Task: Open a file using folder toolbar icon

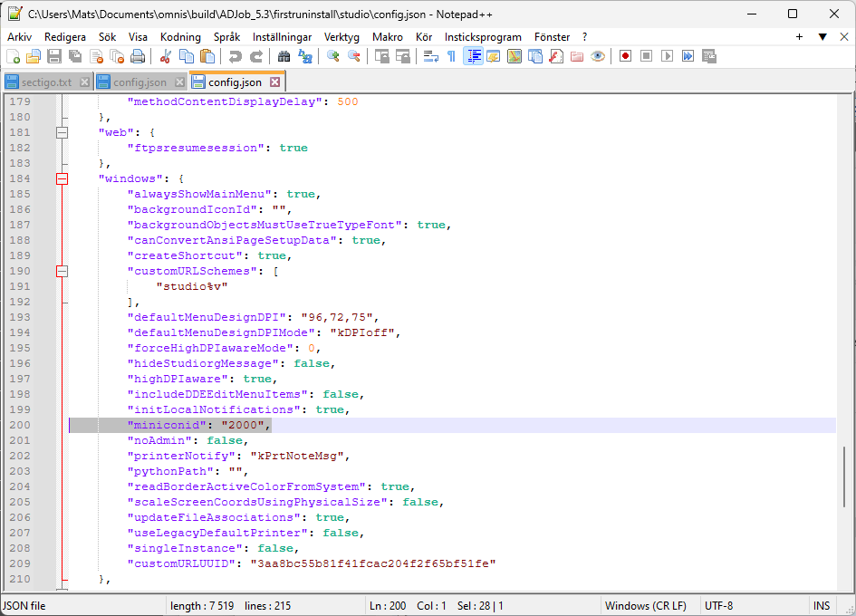Action: coord(34,56)
